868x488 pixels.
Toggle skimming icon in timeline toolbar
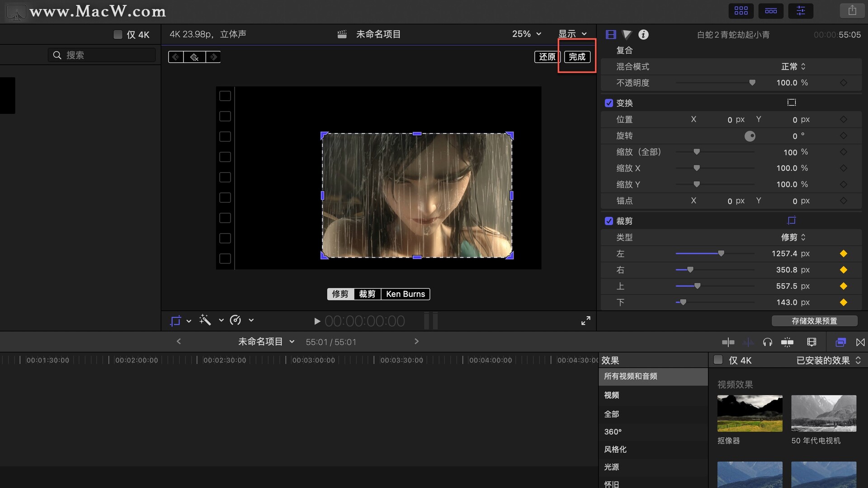728,342
